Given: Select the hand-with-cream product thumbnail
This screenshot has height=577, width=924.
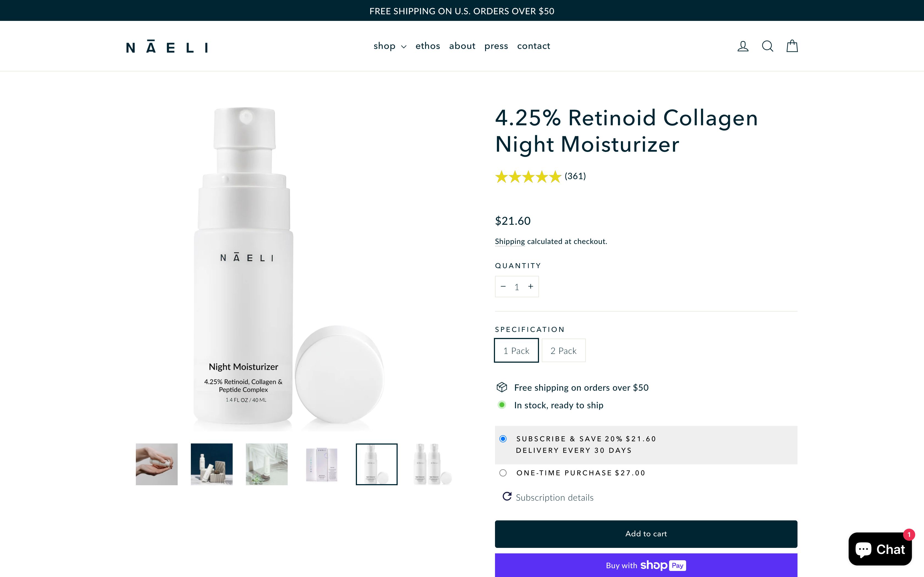Looking at the screenshot, I should point(156,464).
